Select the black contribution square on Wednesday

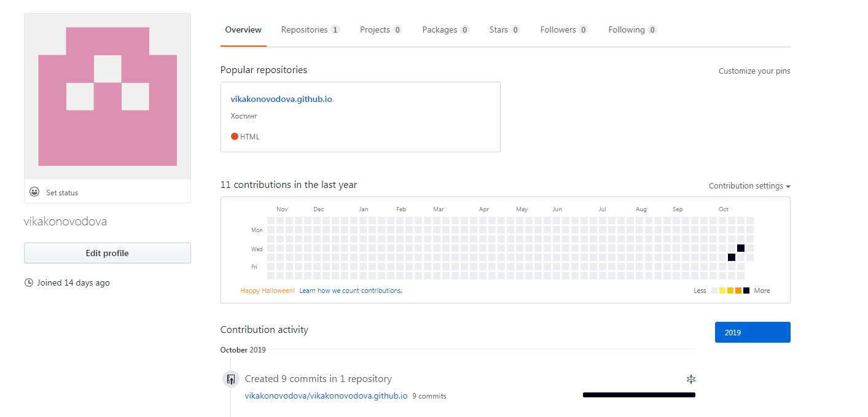(741, 248)
